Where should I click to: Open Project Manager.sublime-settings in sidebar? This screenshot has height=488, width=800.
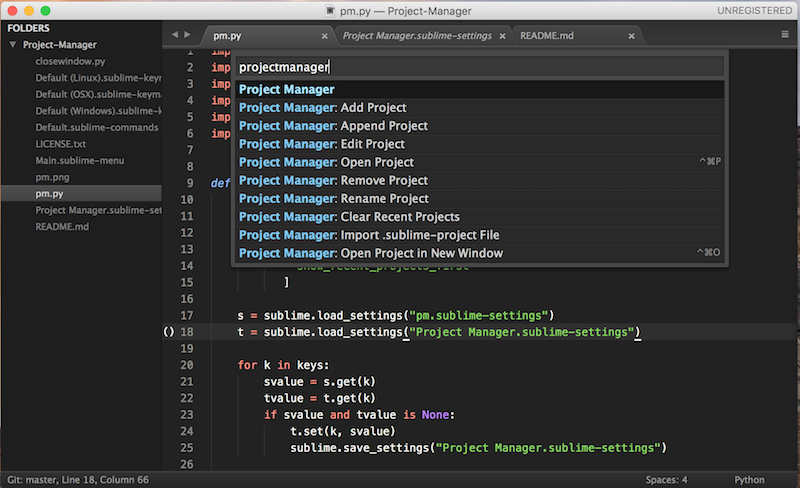[98, 210]
